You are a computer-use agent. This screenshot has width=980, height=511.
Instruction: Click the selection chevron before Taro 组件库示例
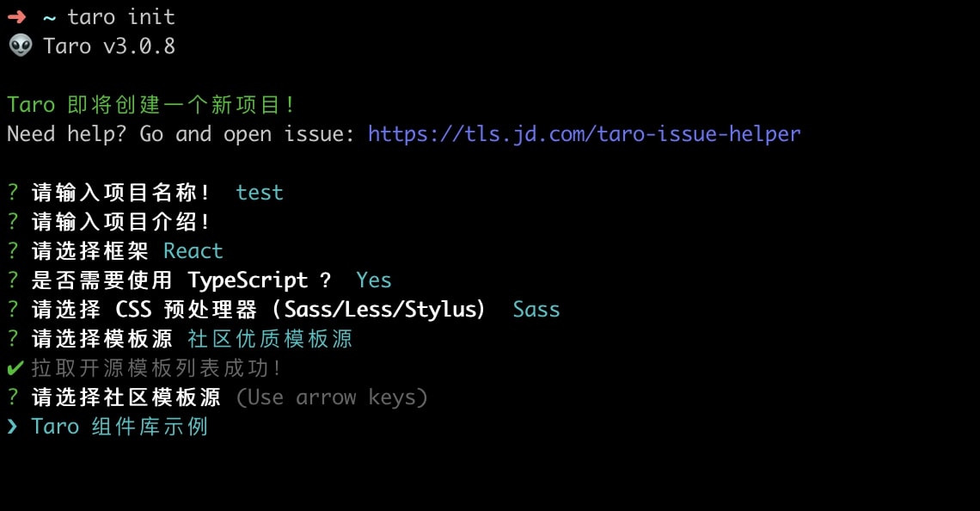[12, 427]
